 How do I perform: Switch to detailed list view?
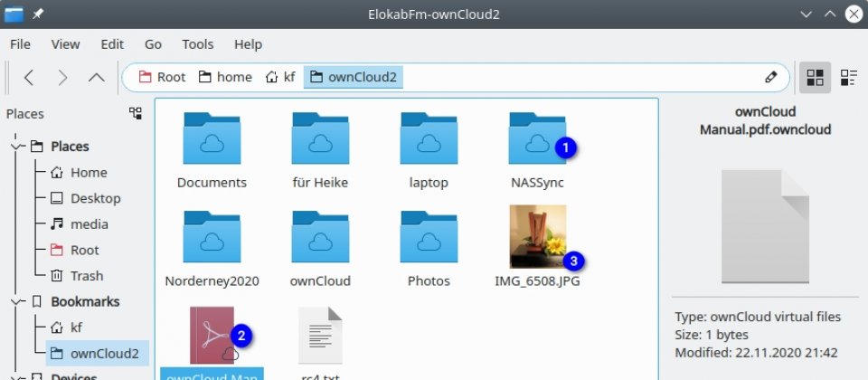point(848,77)
